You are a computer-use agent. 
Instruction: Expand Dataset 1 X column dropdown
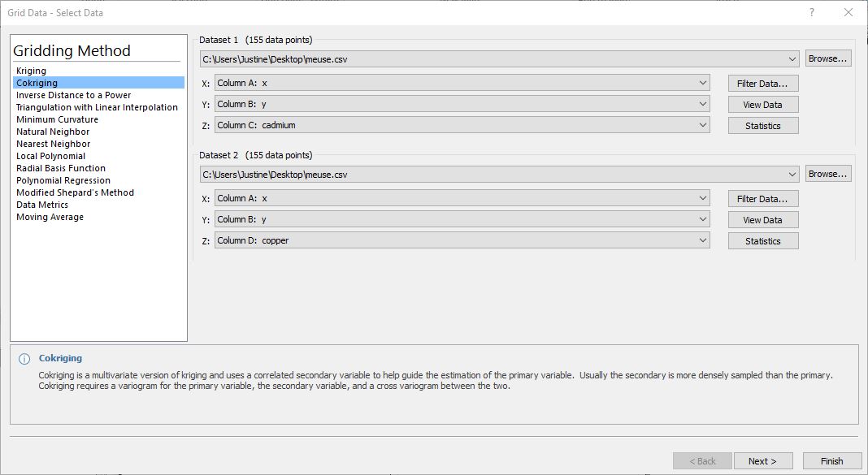pyautogui.click(x=462, y=83)
